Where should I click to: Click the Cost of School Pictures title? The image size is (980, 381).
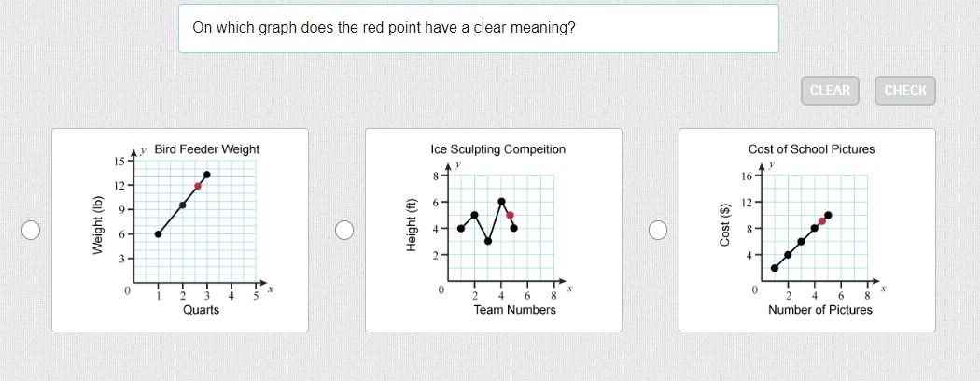coord(811,149)
